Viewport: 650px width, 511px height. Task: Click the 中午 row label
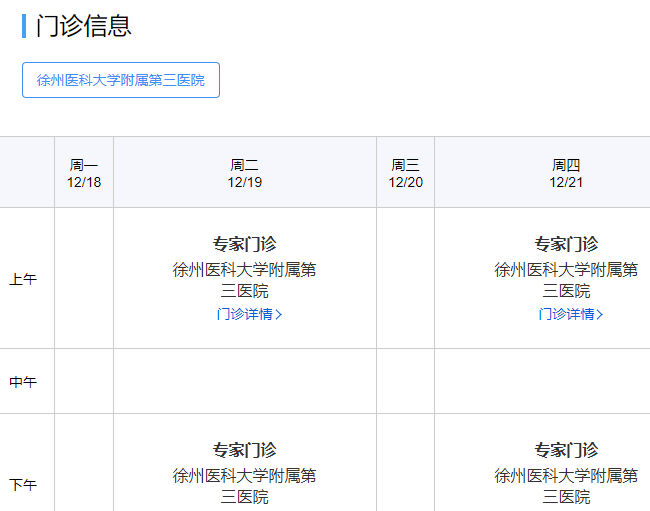click(x=23, y=382)
